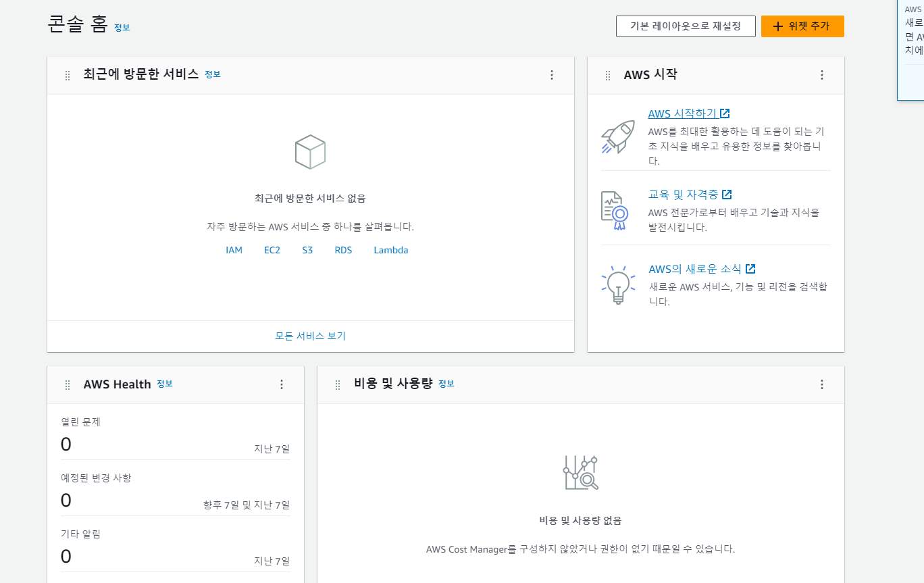Click the empty cube icon in recent services
Image resolution: width=924 pixels, height=583 pixels.
[310, 151]
